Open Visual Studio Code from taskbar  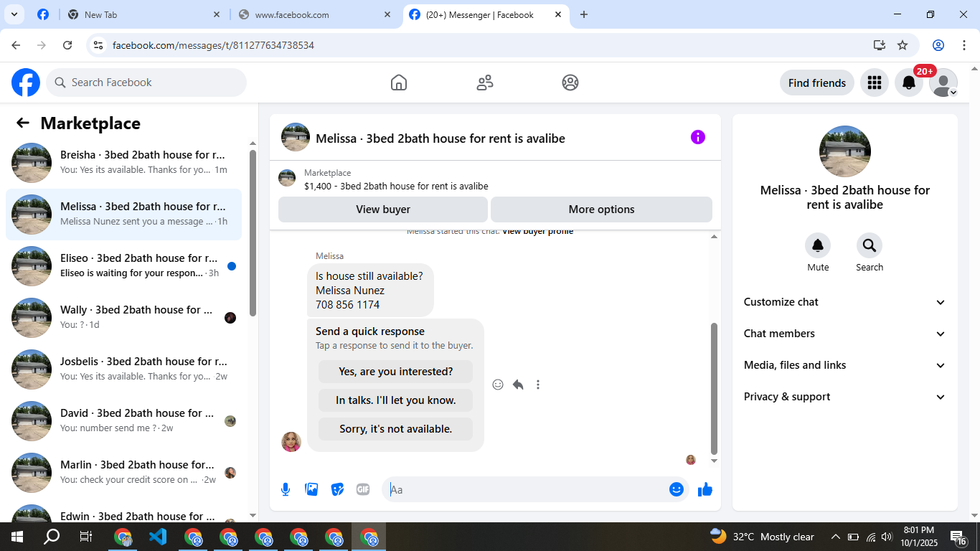(158, 537)
